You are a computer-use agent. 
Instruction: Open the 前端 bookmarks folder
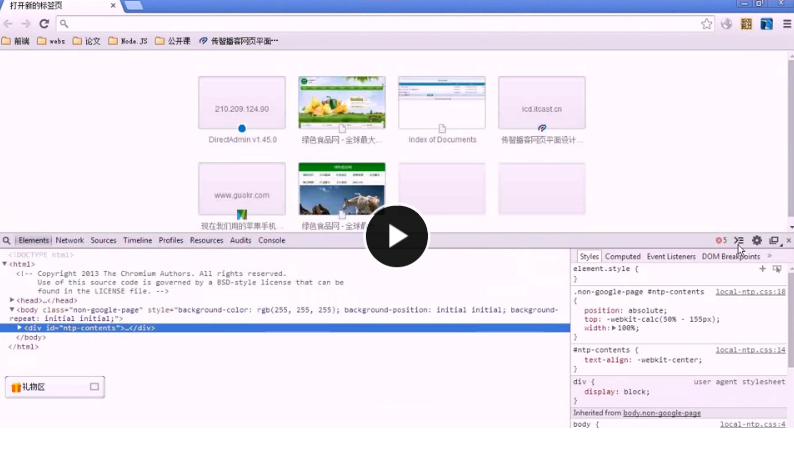pyautogui.click(x=16, y=41)
